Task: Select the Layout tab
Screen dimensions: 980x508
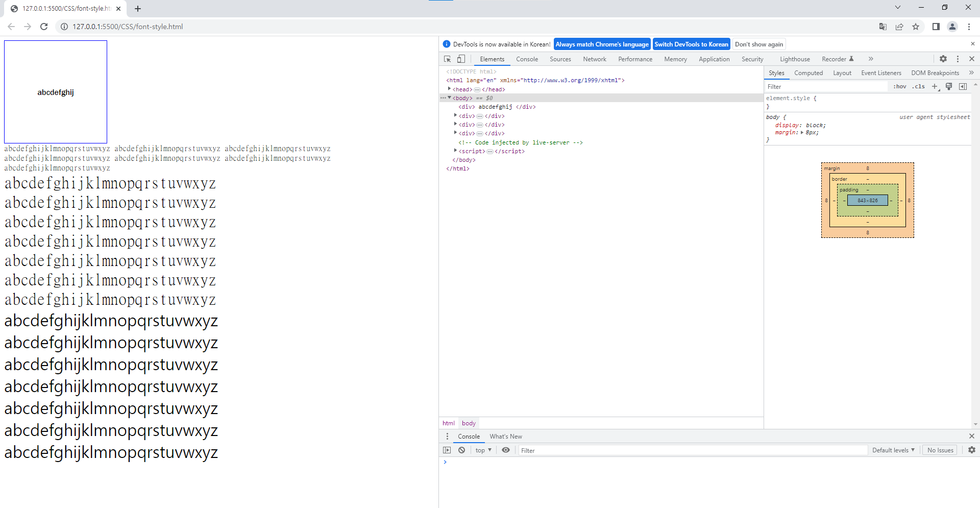Action: tap(842, 73)
